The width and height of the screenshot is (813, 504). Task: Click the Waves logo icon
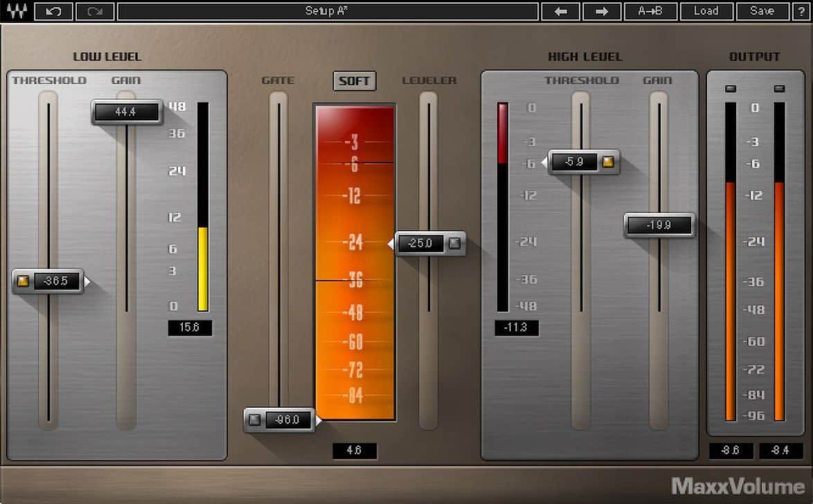[15, 11]
